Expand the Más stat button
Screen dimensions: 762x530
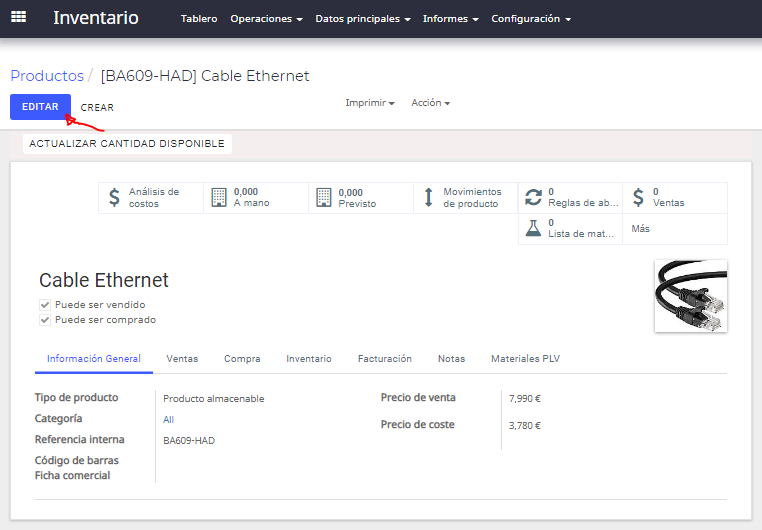click(675, 228)
